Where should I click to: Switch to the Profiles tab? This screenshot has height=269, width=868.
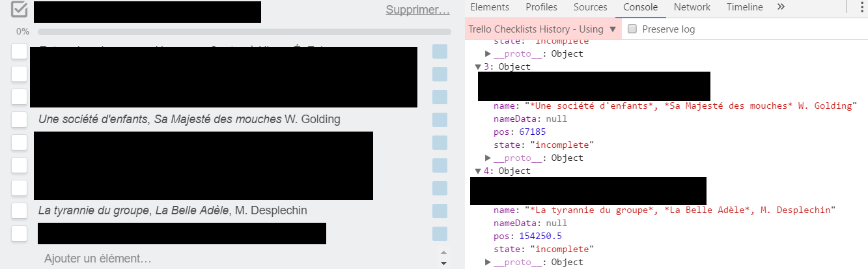pyautogui.click(x=541, y=7)
